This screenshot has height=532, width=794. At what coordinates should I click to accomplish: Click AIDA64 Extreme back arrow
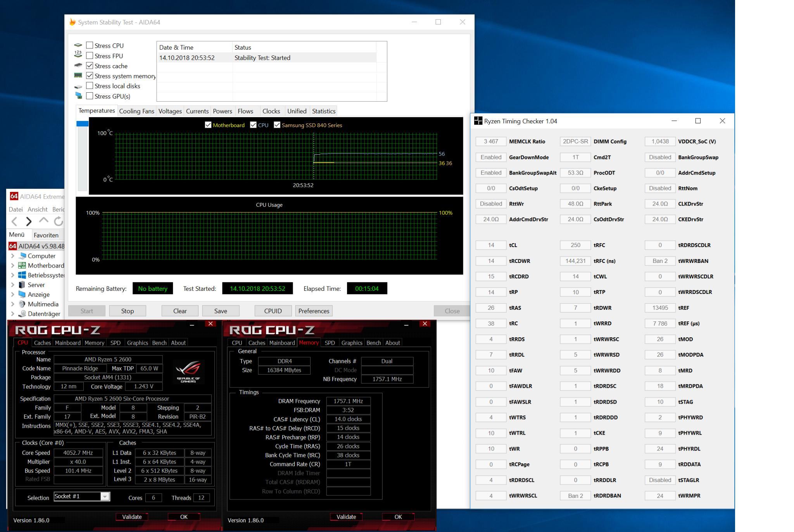14,221
